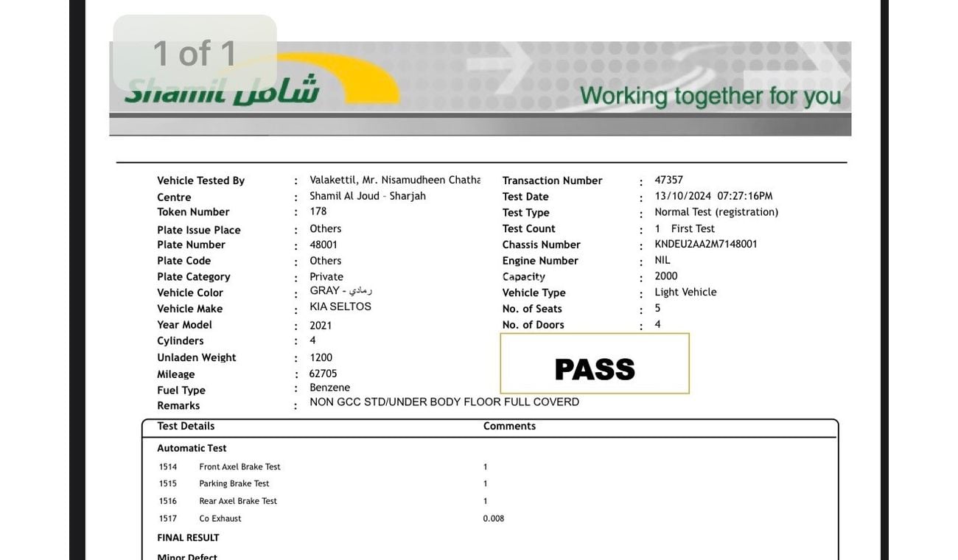958x560 pixels.
Task: Click the 'Minor Defect' heading
Action: click(187, 556)
